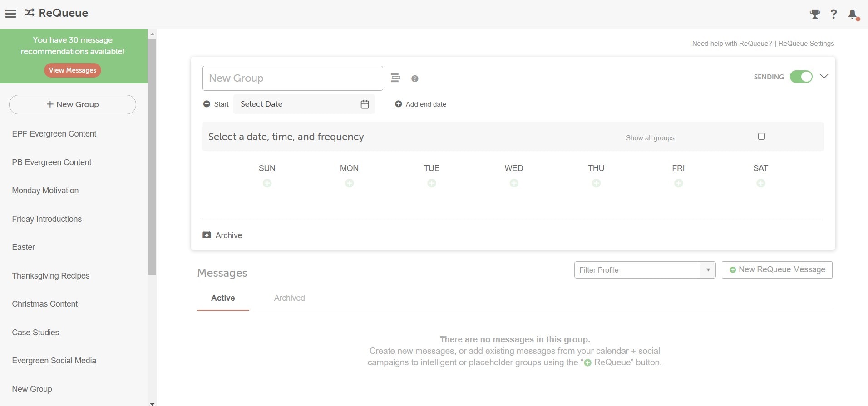Open Evergreen Social Media group
The width and height of the screenshot is (868, 406).
[54, 361]
